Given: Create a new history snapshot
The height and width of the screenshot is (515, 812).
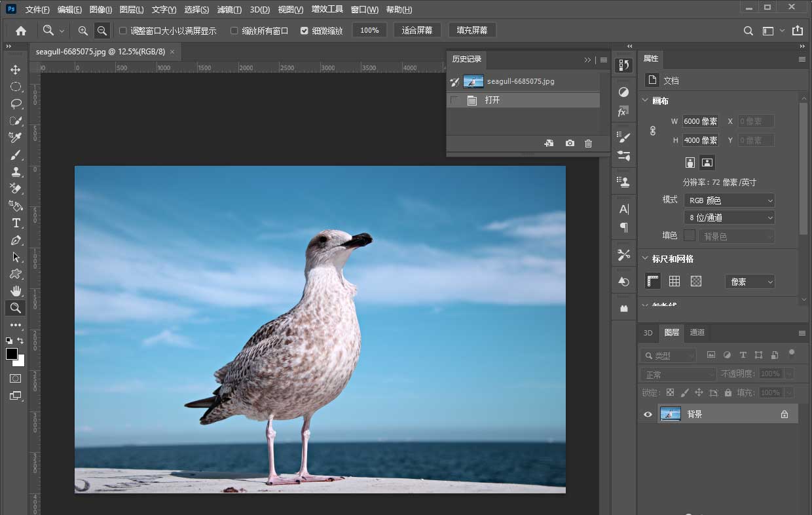Looking at the screenshot, I should (570, 143).
